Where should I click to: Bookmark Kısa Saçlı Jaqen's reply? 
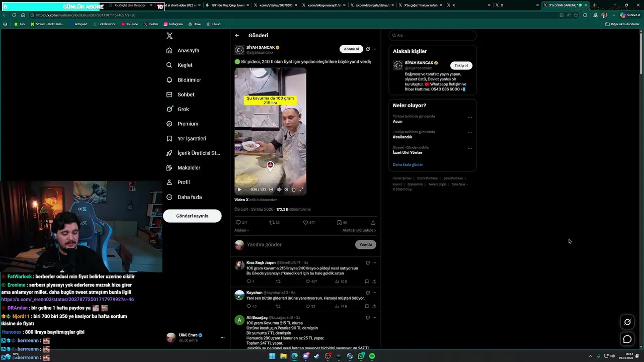pyautogui.click(x=367, y=282)
